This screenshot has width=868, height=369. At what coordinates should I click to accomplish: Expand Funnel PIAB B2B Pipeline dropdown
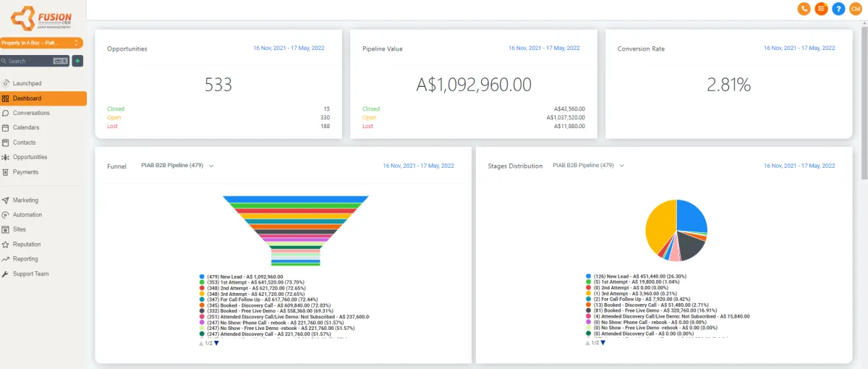(177, 166)
